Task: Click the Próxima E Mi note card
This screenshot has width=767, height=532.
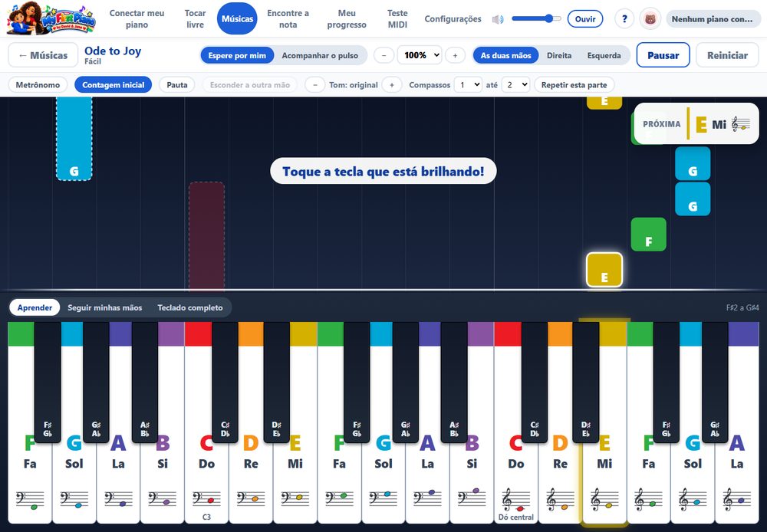Action: (x=696, y=124)
